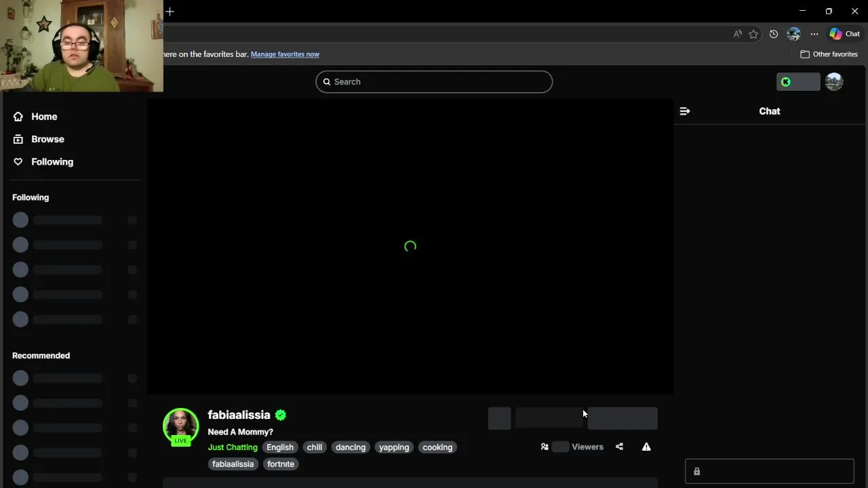The width and height of the screenshot is (868, 488).
Task: Click the browser profile avatar icon
Action: (794, 34)
